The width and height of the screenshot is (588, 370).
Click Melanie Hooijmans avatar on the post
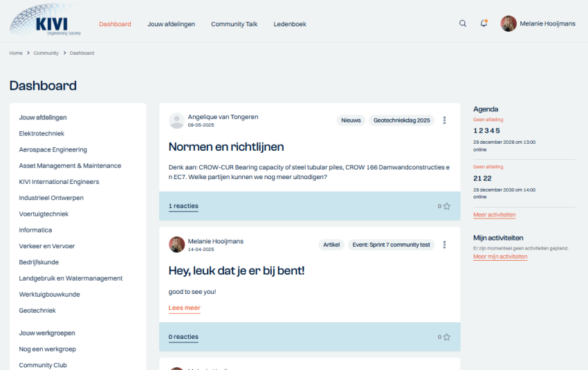click(x=176, y=245)
